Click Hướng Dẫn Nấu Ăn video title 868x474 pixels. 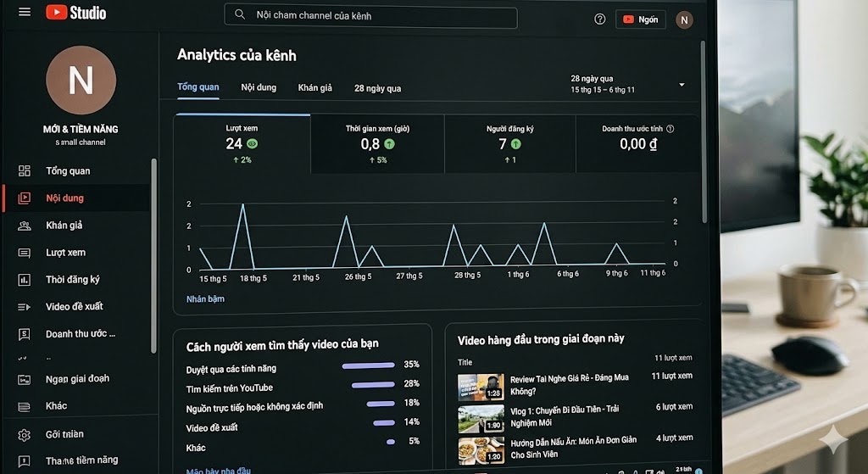click(x=573, y=448)
